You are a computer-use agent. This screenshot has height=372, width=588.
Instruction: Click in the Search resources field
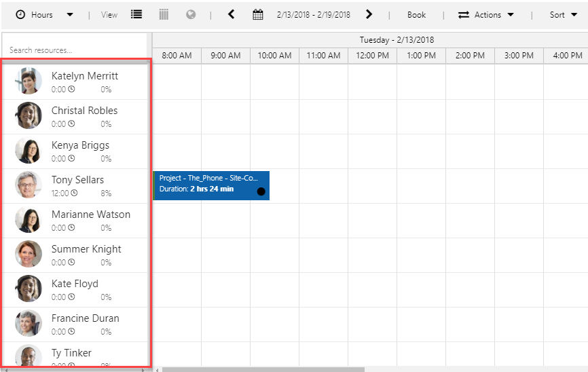(75, 50)
